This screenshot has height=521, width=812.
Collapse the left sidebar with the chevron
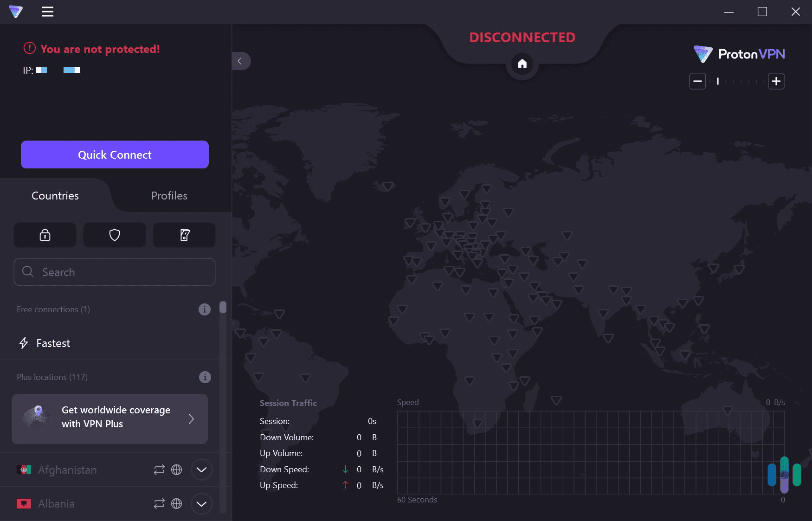click(241, 61)
